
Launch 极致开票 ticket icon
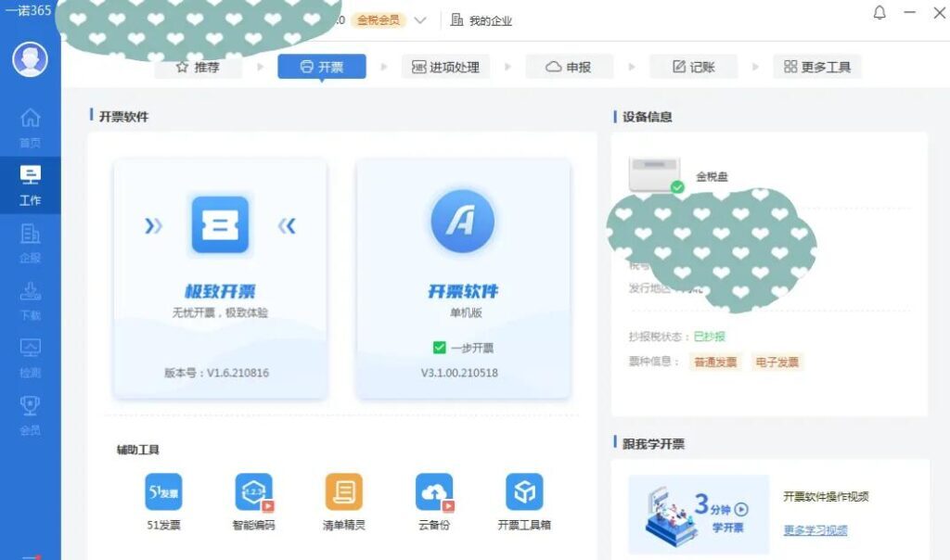pyautogui.click(x=220, y=224)
